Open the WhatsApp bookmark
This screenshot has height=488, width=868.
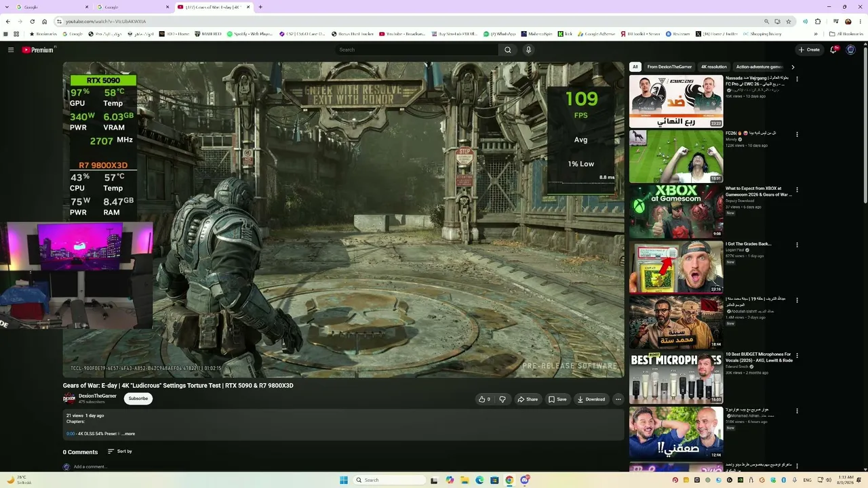point(500,34)
